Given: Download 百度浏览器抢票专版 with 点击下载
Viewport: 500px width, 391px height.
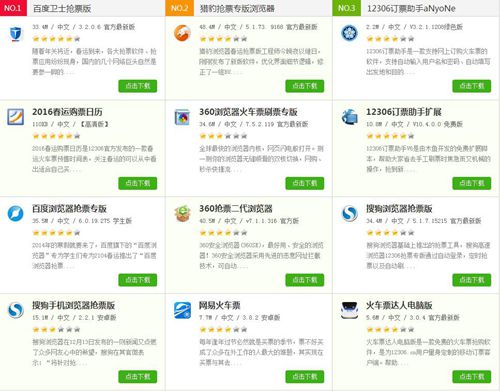Looking at the screenshot, I should click(138, 280).
